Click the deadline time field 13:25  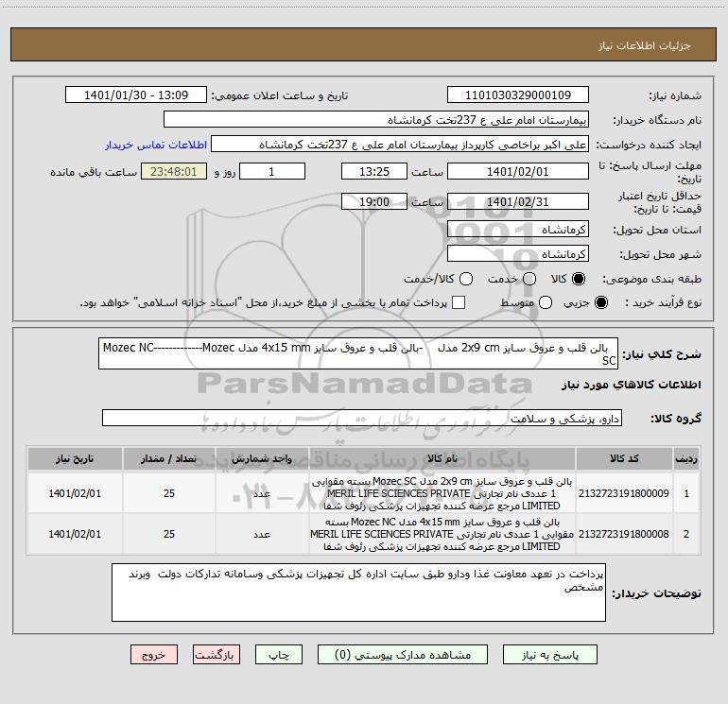pyautogui.click(x=374, y=171)
